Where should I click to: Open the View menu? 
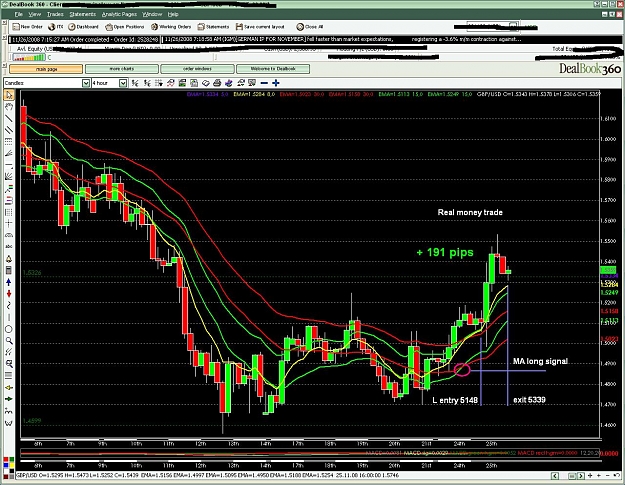(35, 14)
